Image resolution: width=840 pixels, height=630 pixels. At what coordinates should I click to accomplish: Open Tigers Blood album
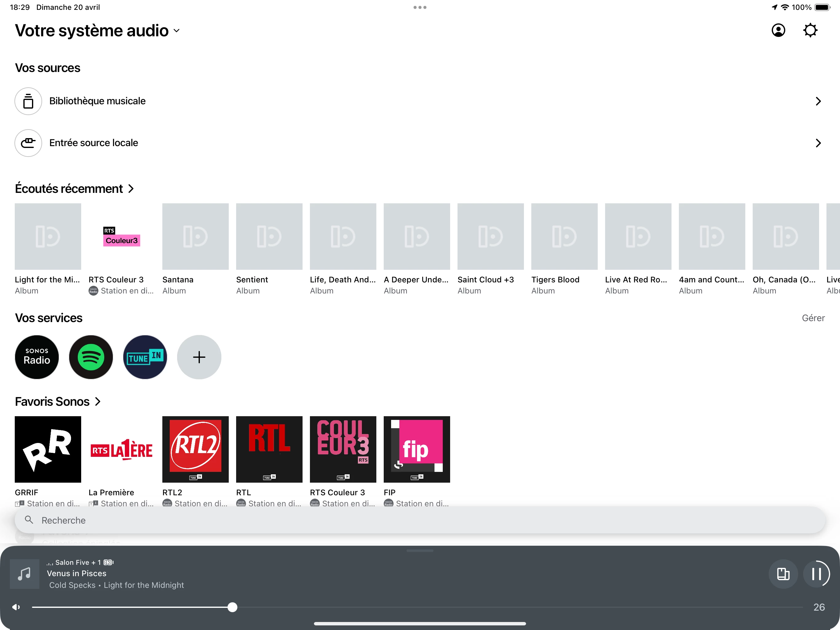(564, 236)
